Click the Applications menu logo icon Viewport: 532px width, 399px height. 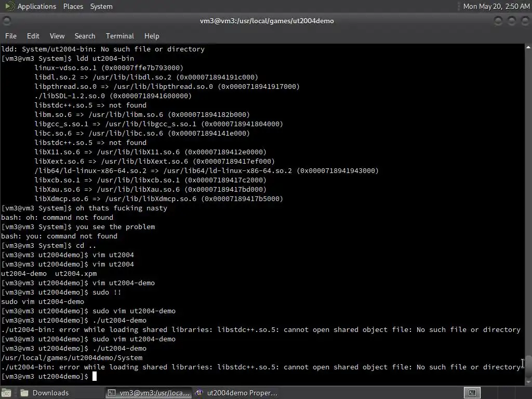9,6
